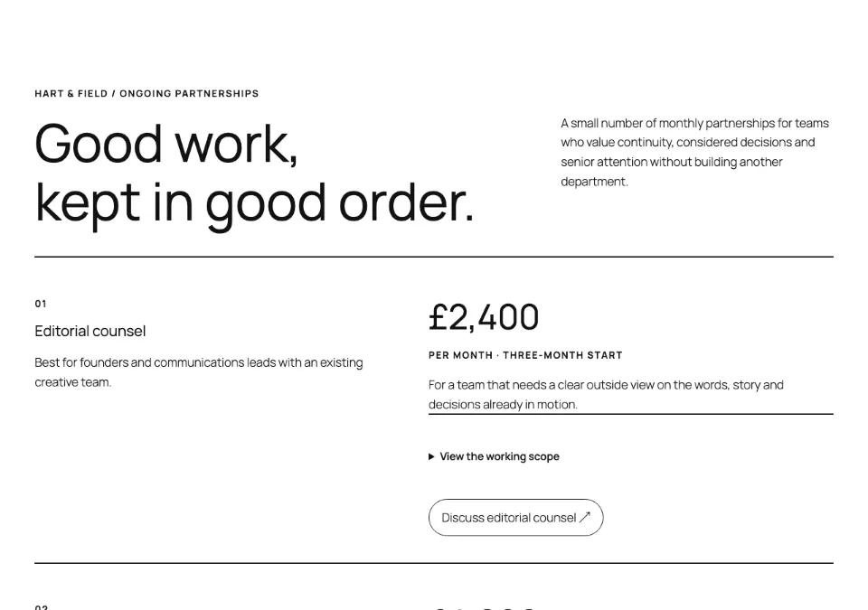Screen dimensions: 868x610
Task: Click the 01 plan number label
Action: point(41,304)
